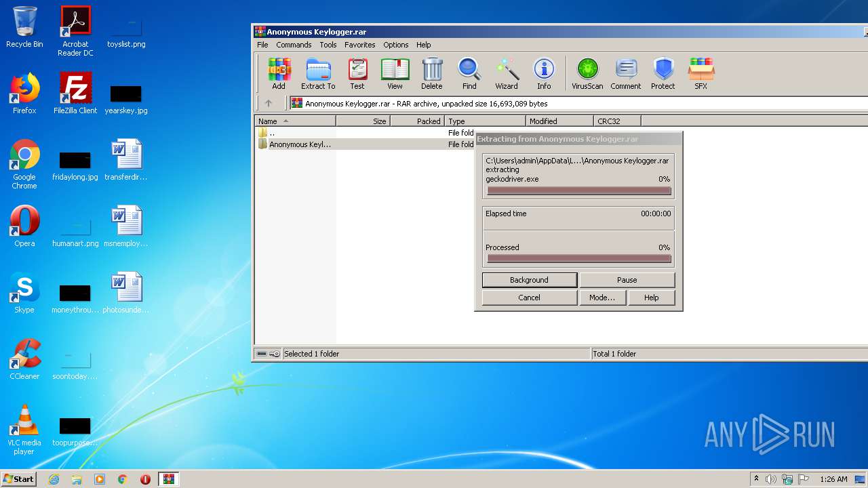The height and width of the screenshot is (488, 868).
Task: Sort by Type column header
Action: (485, 121)
